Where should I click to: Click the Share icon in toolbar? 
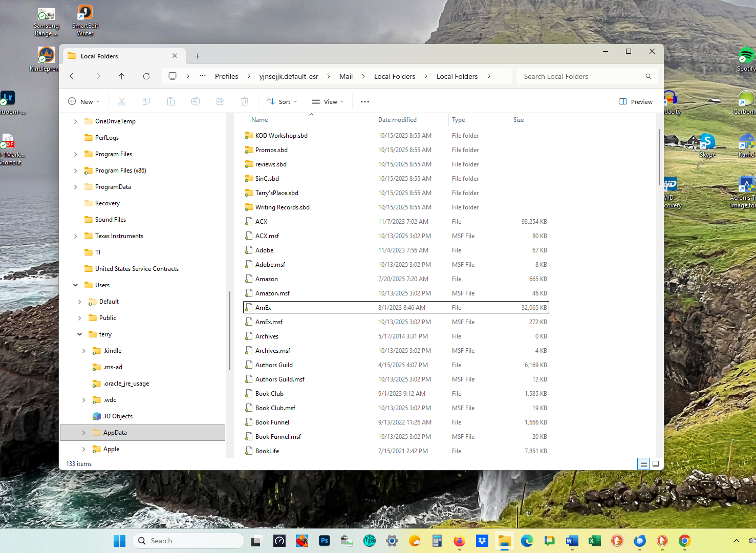click(220, 101)
